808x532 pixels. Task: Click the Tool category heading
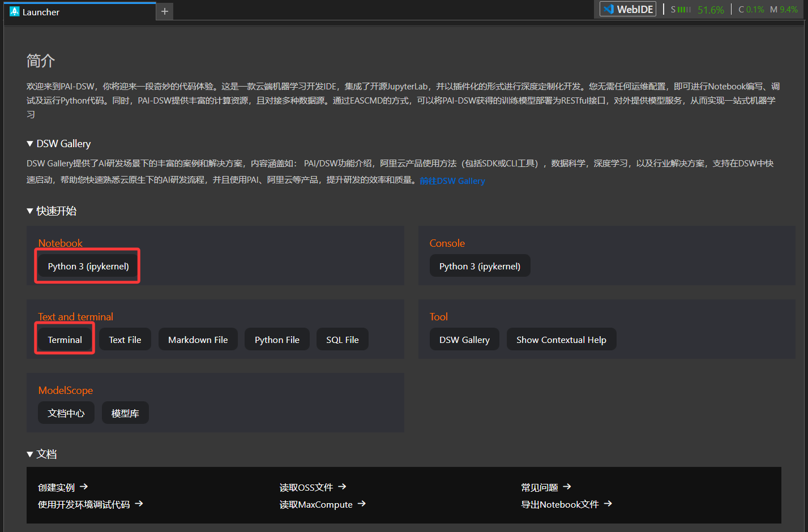tap(438, 317)
